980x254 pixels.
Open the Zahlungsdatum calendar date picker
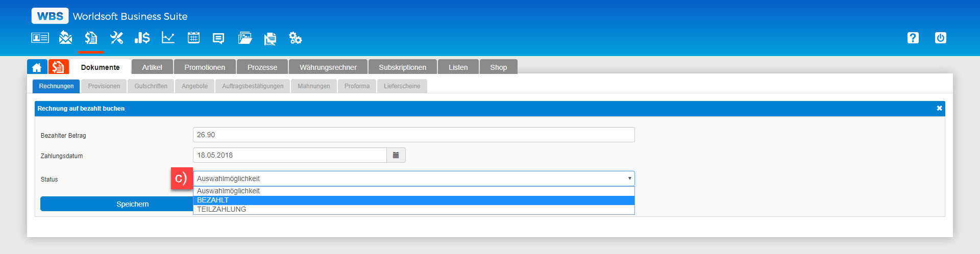pos(396,155)
